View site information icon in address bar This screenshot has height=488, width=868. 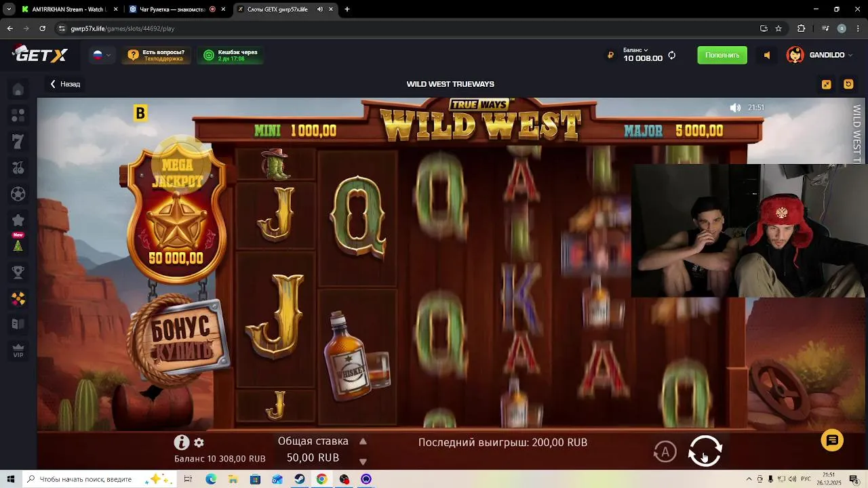pos(62,28)
